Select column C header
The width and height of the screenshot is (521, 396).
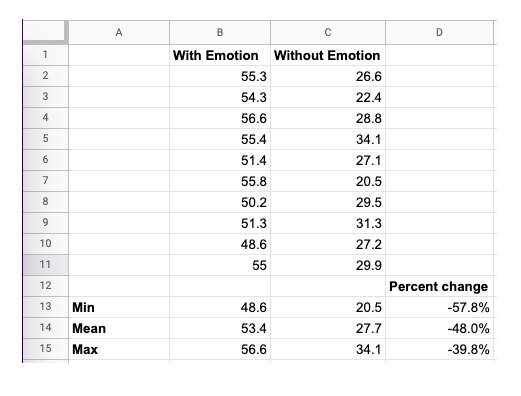[x=328, y=32]
